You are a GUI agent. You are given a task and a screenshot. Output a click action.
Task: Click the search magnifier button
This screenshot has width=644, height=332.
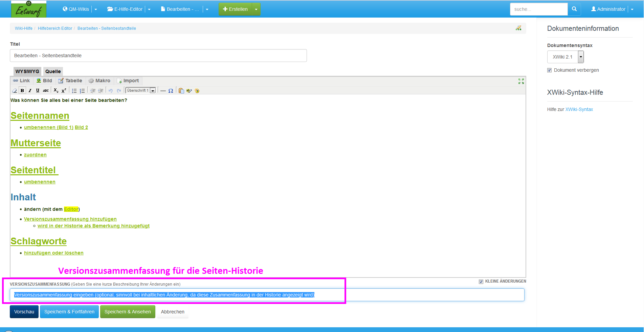574,9
